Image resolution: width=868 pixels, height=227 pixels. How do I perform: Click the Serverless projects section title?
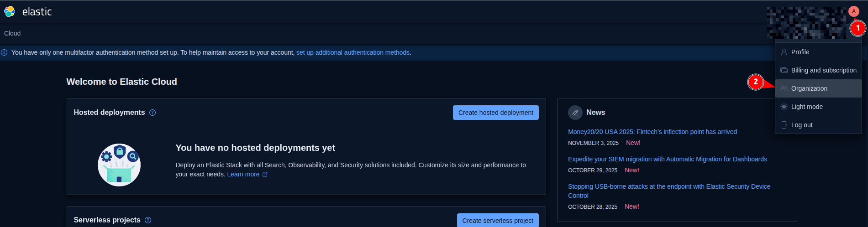[x=107, y=220]
